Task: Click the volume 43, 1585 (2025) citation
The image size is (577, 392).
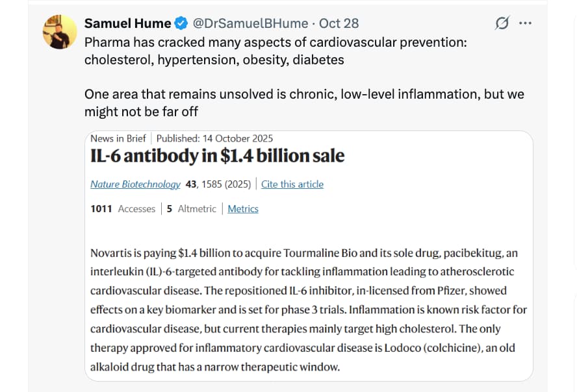Action: 218,184
